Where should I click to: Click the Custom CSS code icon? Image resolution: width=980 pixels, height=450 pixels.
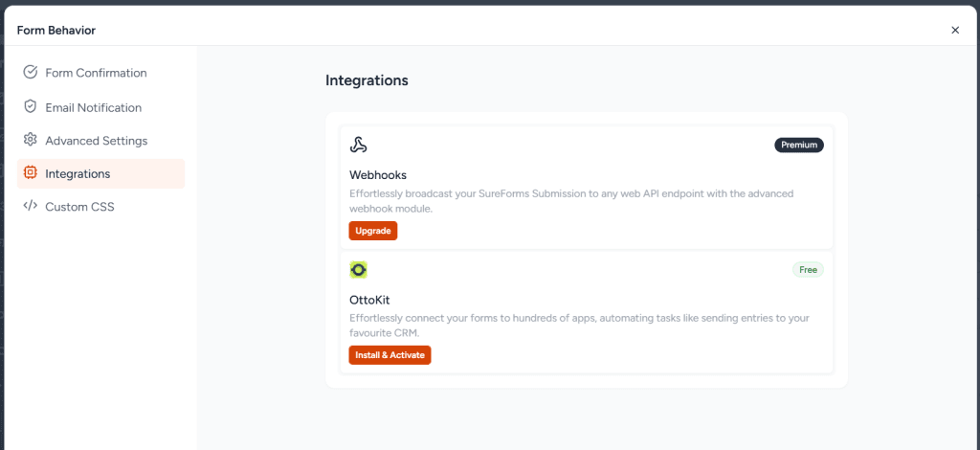[x=31, y=206]
